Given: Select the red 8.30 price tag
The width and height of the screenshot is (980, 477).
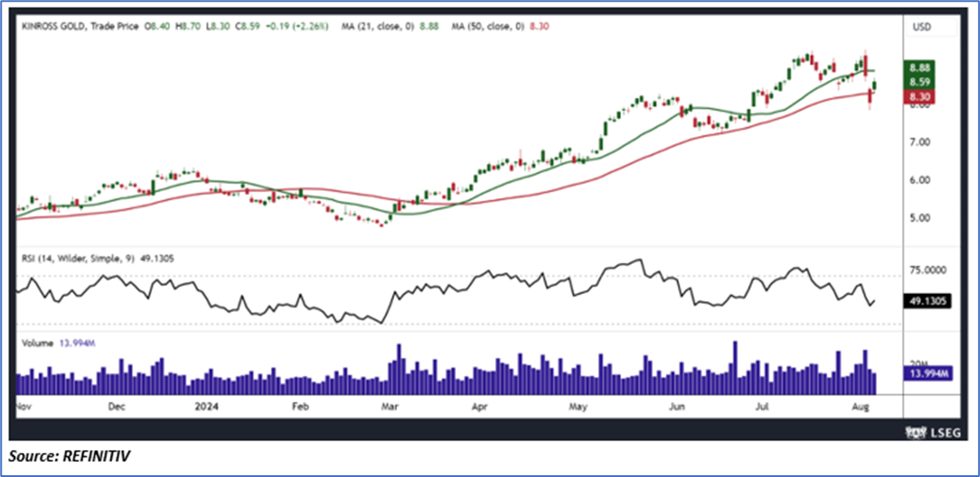Looking at the screenshot, I should click(921, 97).
